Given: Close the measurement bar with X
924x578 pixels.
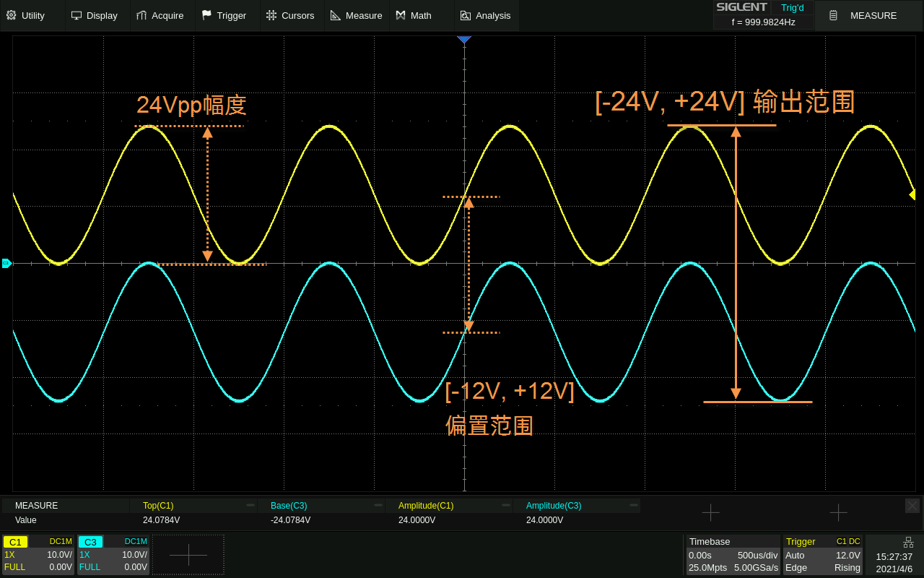Looking at the screenshot, I should [x=912, y=506].
